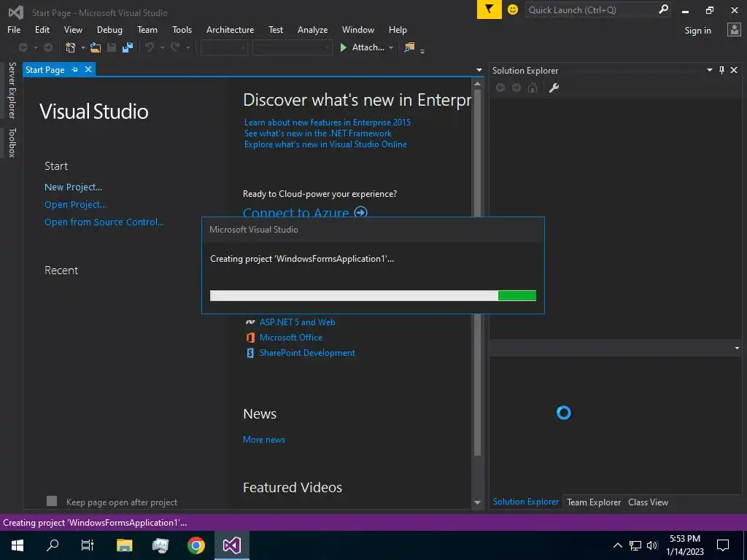Click the New Project... link
The height and width of the screenshot is (560, 747).
coord(74,187)
